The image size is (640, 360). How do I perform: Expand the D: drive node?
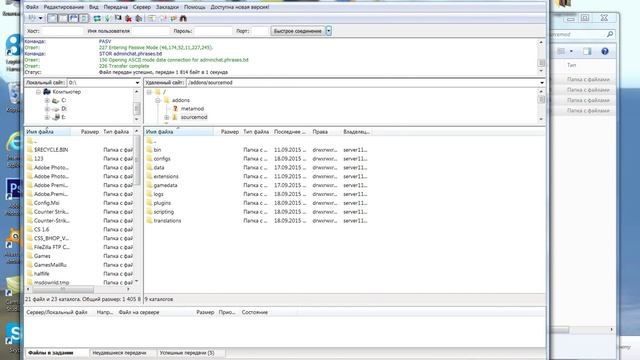(47, 109)
